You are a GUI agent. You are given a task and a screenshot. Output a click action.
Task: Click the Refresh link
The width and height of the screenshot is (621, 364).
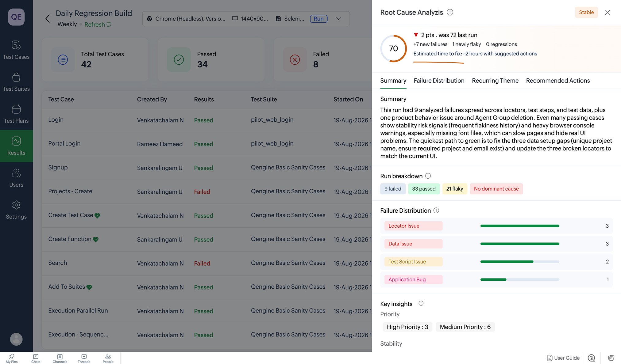tap(98, 25)
